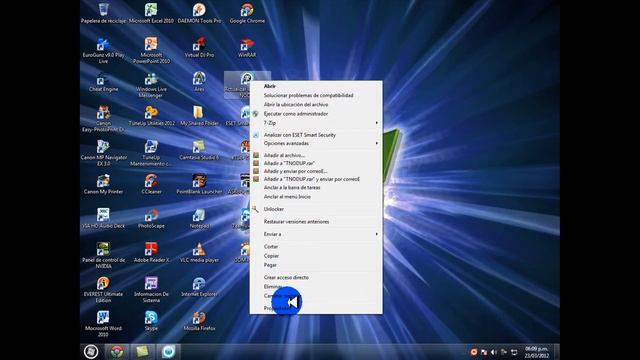Screen dimensions: 640x360
Task: Select the Adobe Reader X shortcut
Action: click(x=151, y=253)
